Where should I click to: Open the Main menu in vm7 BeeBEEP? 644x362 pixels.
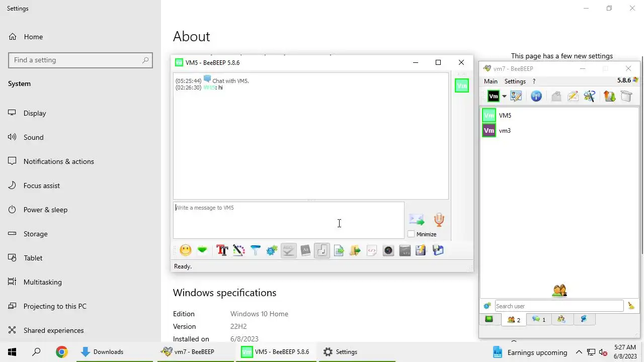pos(491,81)
